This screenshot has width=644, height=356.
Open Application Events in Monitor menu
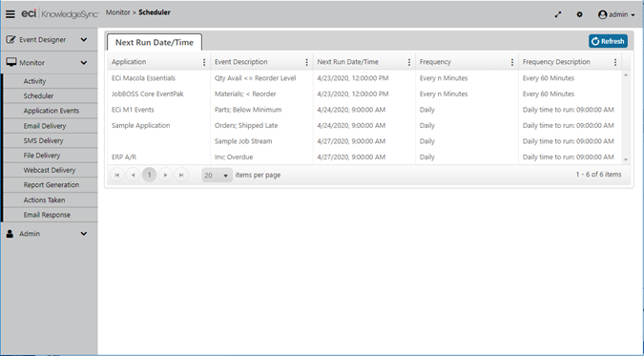click(51, 111)
